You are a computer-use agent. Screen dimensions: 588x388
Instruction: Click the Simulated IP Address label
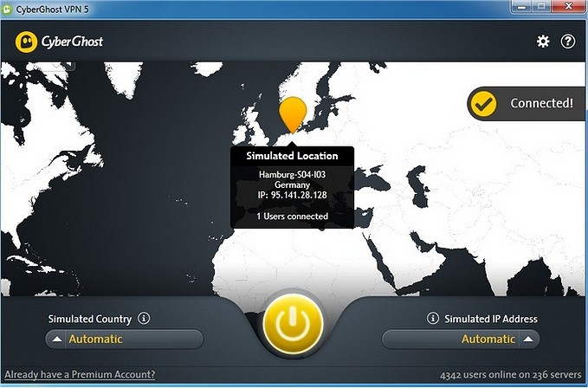(x=491, y=319)
